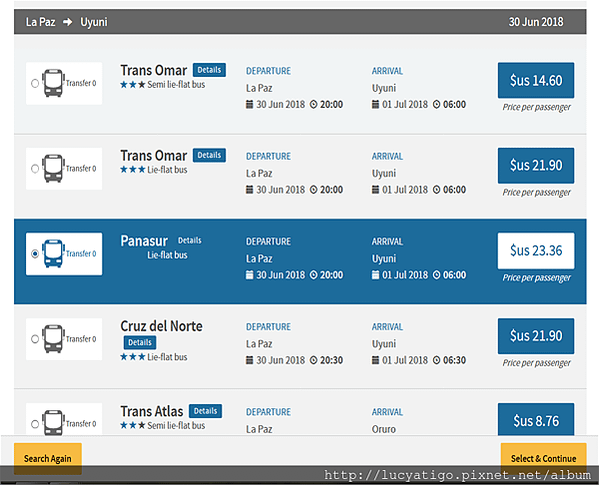Select the Trans Omar lie-flat radio button

coord(35,168)
